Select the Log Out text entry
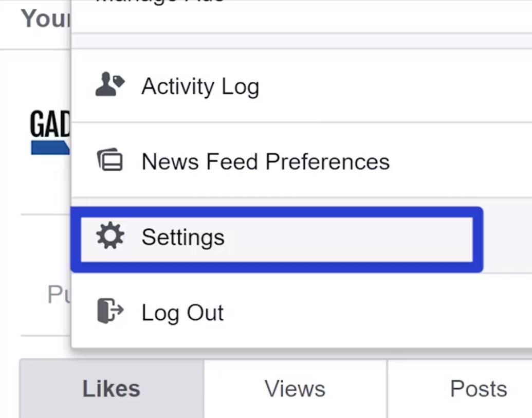 coord(182,313)
